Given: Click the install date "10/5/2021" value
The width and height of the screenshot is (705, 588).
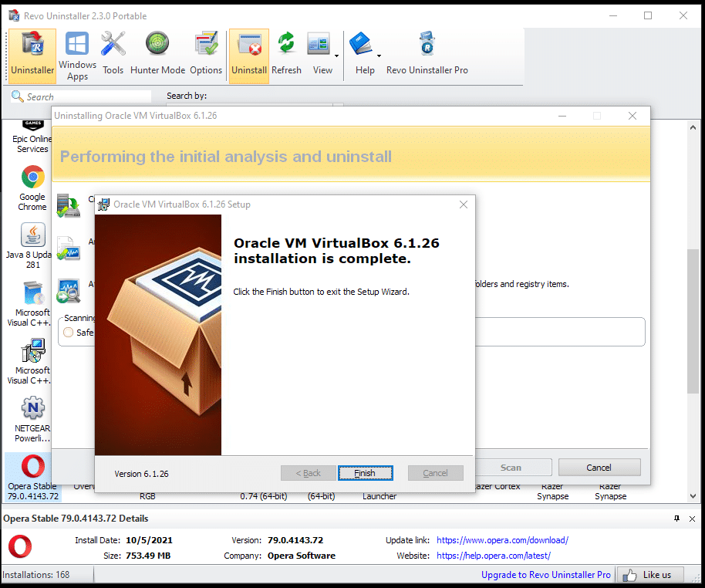Looking at the screenshot, I should 149,540.
